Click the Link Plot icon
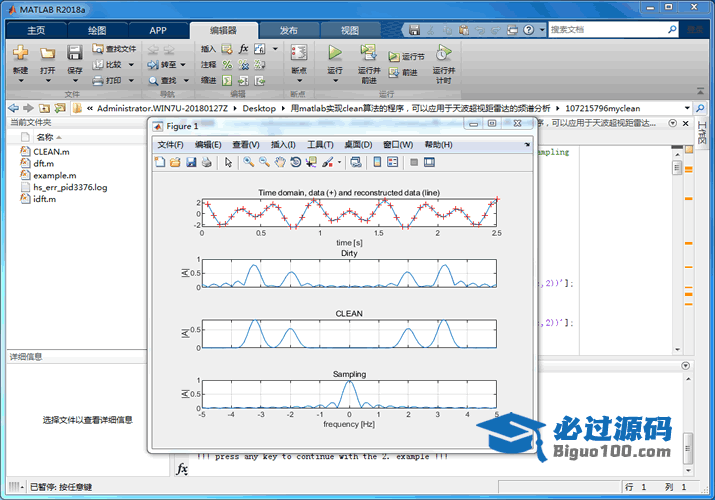 (x=356, y=162)
